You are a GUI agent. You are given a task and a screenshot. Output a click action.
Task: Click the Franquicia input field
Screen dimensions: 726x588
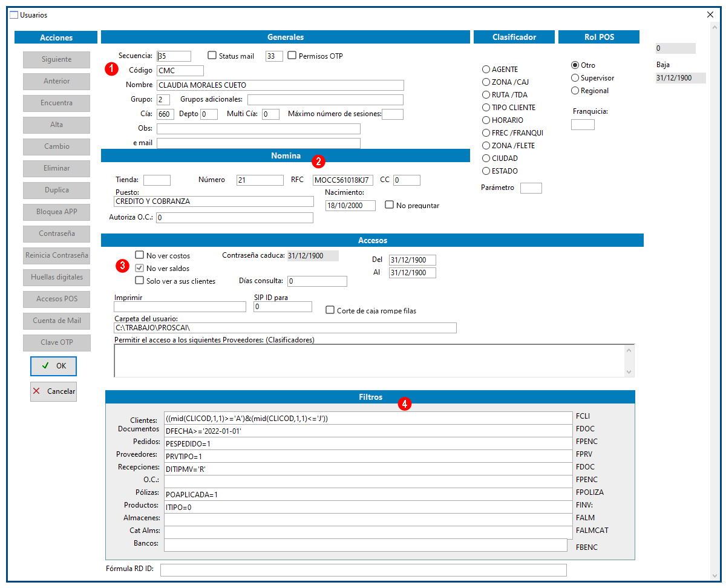[x=583, y=125]
